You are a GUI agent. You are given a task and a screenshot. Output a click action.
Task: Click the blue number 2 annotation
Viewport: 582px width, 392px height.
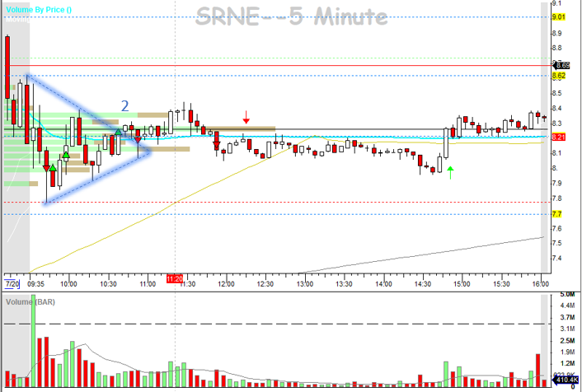pos(124,105)
